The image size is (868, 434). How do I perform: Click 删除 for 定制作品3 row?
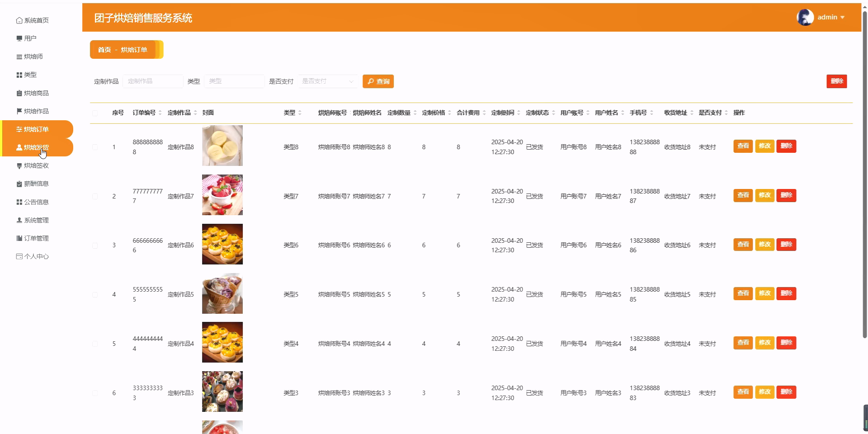click(786, 392)
